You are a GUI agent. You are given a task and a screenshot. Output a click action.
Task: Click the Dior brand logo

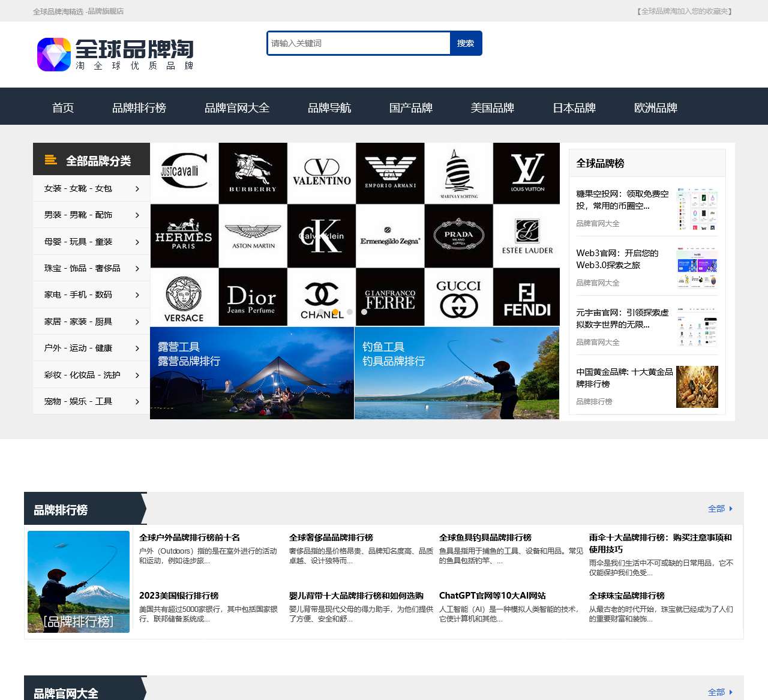point(253,297)
